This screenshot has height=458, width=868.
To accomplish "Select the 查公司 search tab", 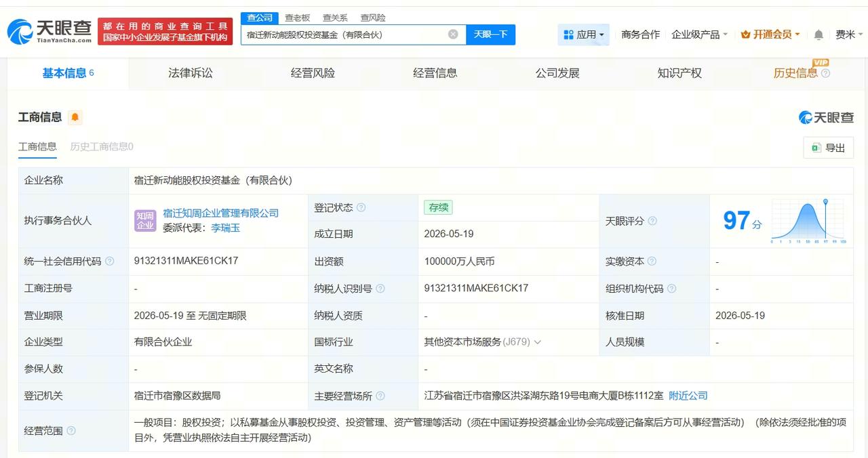I will coord(260,18).
